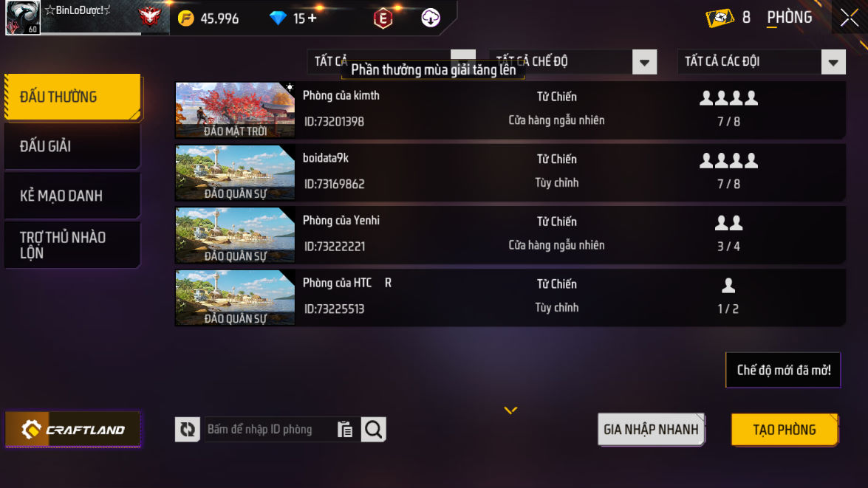Open the Craftland button

click(72, 430)
